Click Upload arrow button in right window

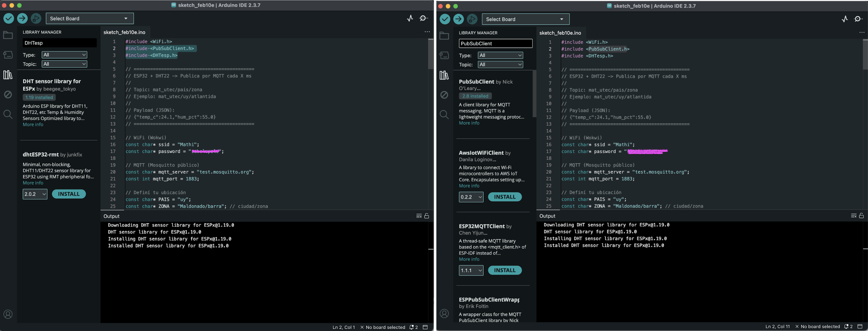tap(458, 19)
